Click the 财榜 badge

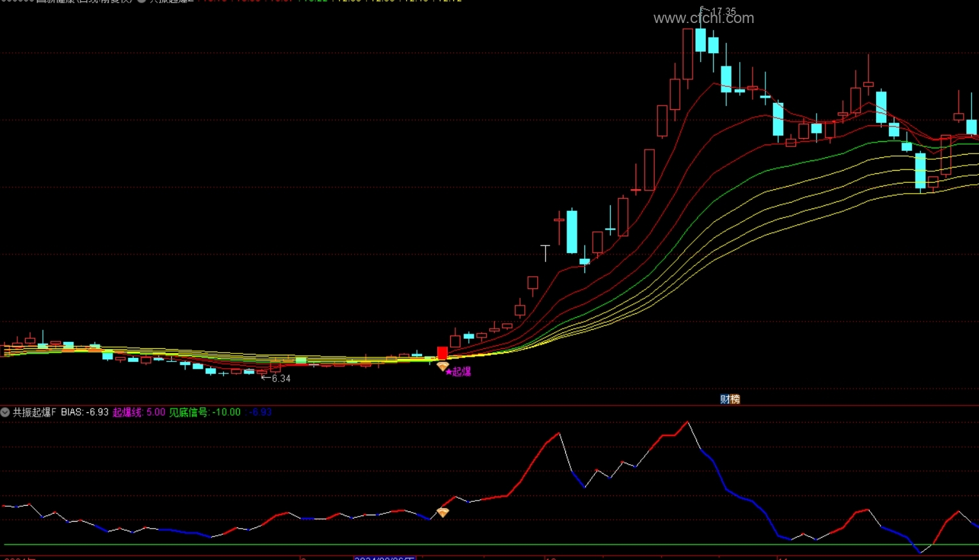[730, 400]
